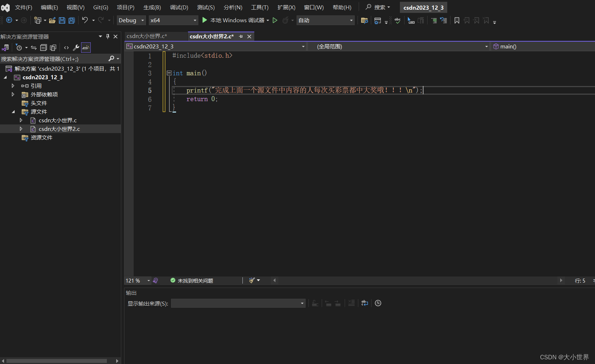Click the window layout home icon in toolbar

coord(377,20)
